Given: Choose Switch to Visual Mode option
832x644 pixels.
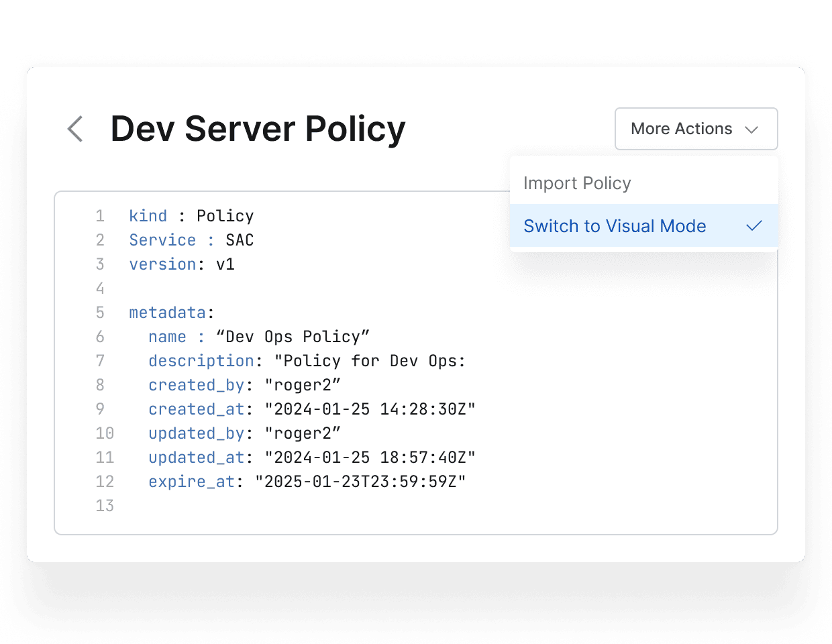Looking at the screenshot, I should click(614, 226).
